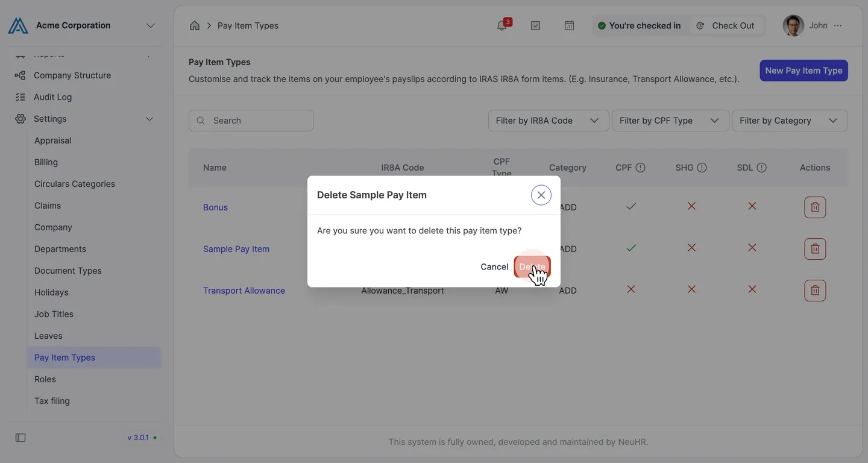Open the Bonus pay item link
The height and width of the screenshot is (463, 868).
(215, 207)
